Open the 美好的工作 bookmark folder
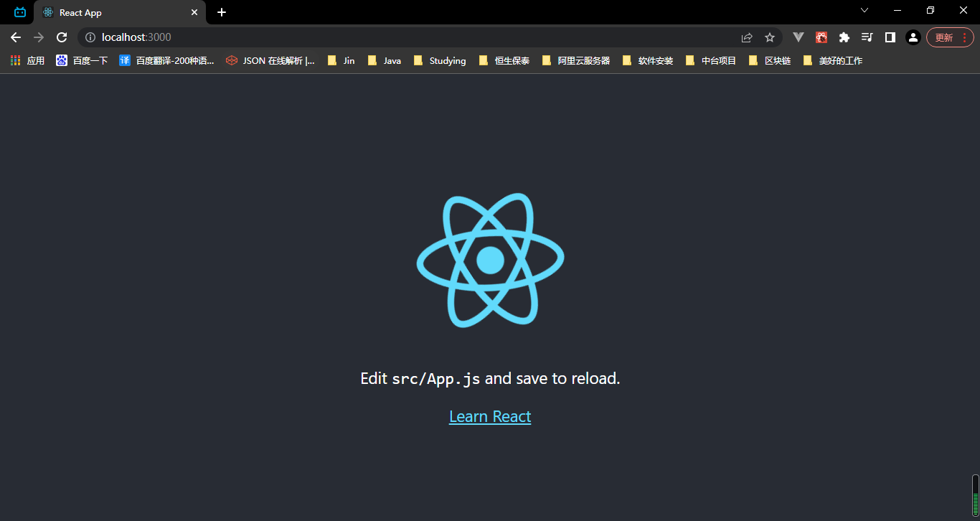Screen dimensions: 980x521 coord(832,61)
